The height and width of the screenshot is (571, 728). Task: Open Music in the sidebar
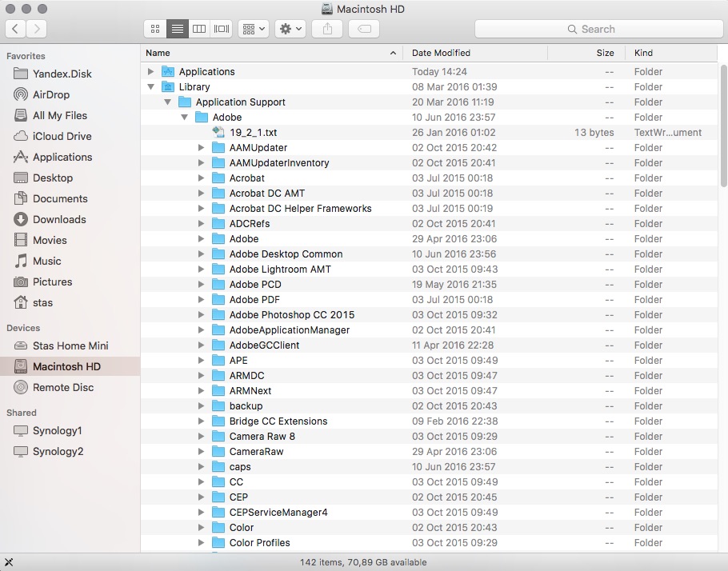coord(70,262)
